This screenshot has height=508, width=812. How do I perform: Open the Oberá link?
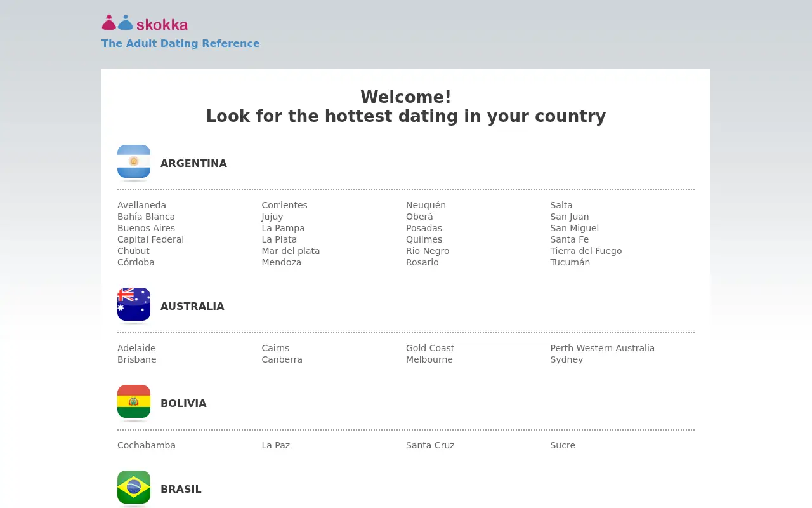click(x=419, y=217)
